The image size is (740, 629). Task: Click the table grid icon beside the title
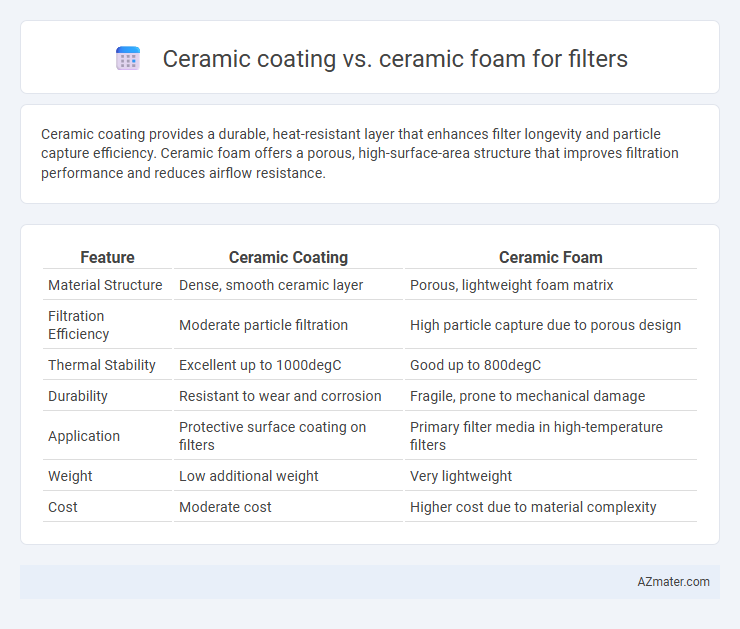point(128,59)
